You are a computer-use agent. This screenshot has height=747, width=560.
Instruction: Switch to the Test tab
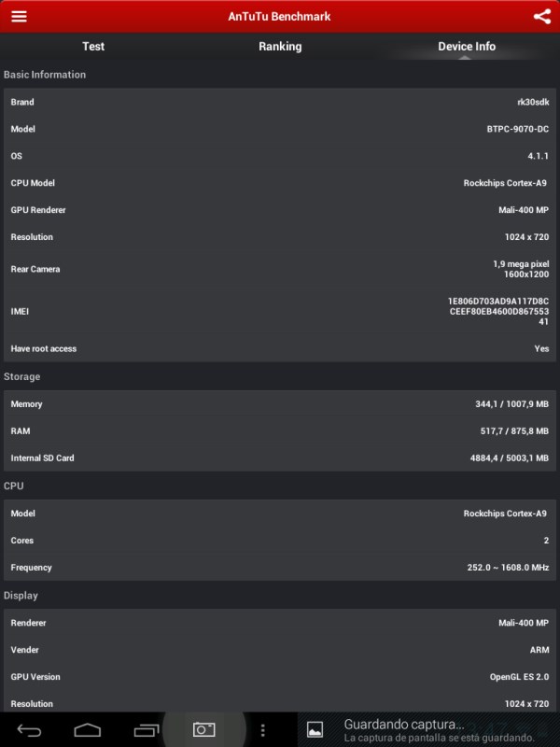tap(93, 47)
